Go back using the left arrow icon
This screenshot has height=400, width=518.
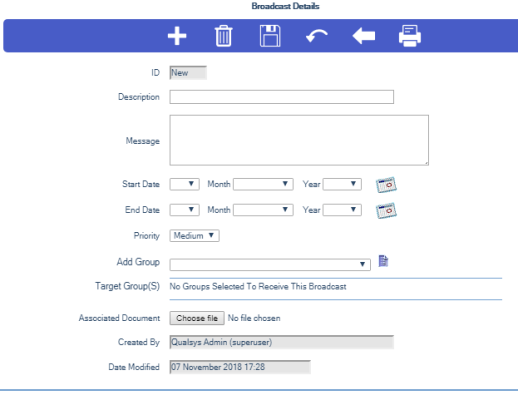tap(364, 36)
